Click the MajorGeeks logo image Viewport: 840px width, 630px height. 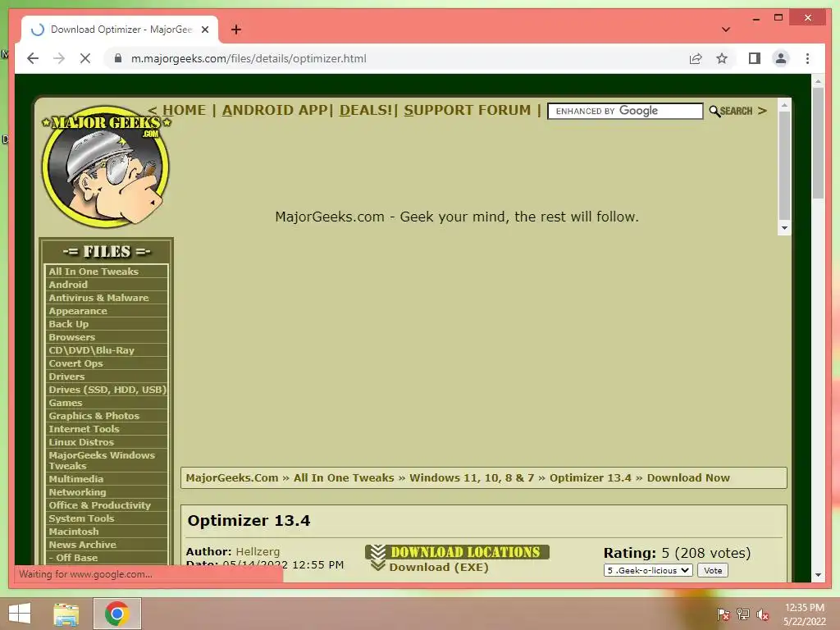pyautogui.click(x=106, y=166)
